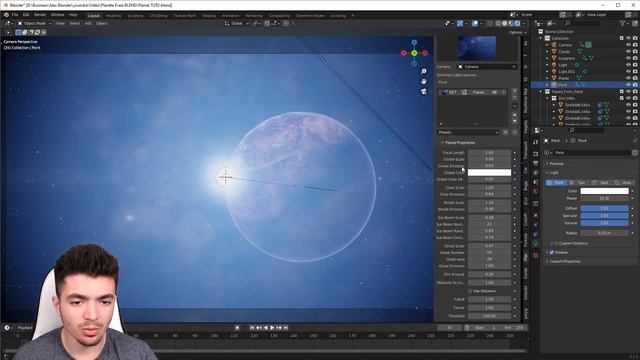
Task: Set light type to Sun
Action: (579, 182)
